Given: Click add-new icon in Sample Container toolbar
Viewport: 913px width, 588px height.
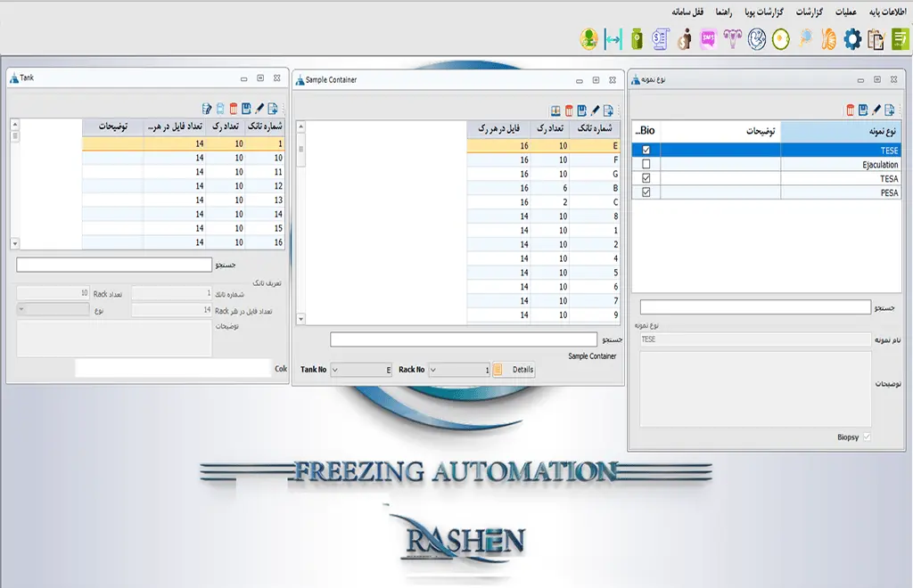Looking at the screenshot, I should point(608,110).
